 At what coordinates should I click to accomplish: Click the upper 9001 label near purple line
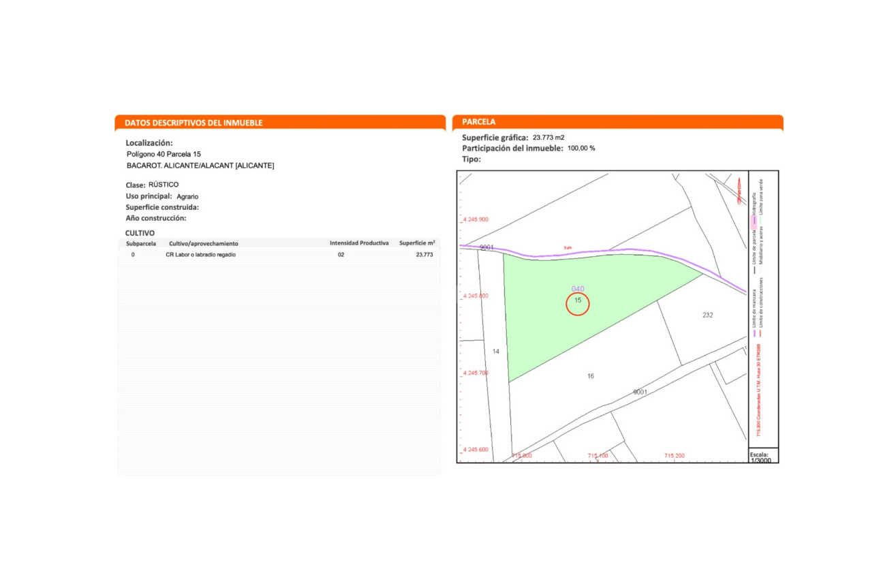coord(486,247)
